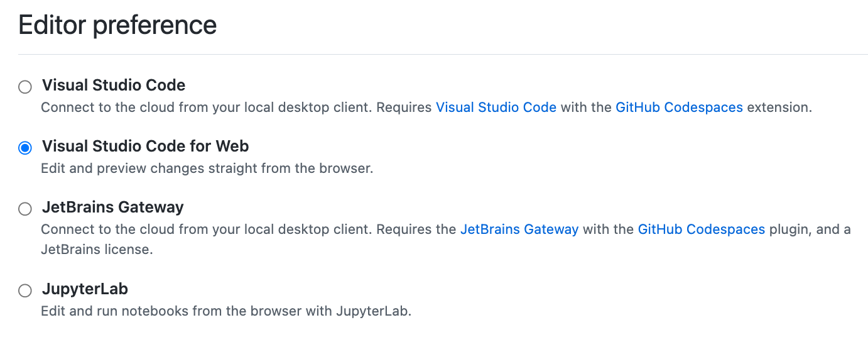Image resolution: width=868 pixels, height=337 pixels.
Task: Select the Visual Studio Code for Web radio button
Action: tap(24, 148)
